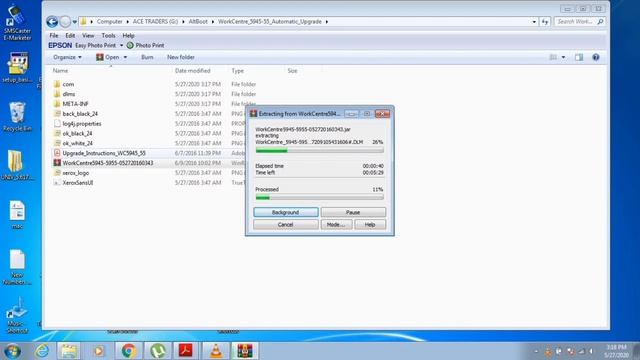
Task: Click Cancel in the extraction dialog
Action: click(286, 224)
